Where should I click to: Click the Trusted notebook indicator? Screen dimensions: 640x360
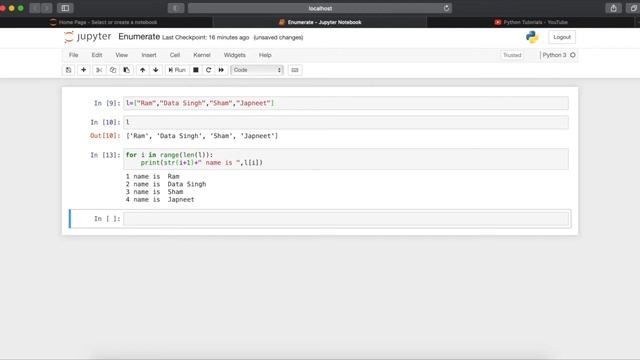pos(512,55)
